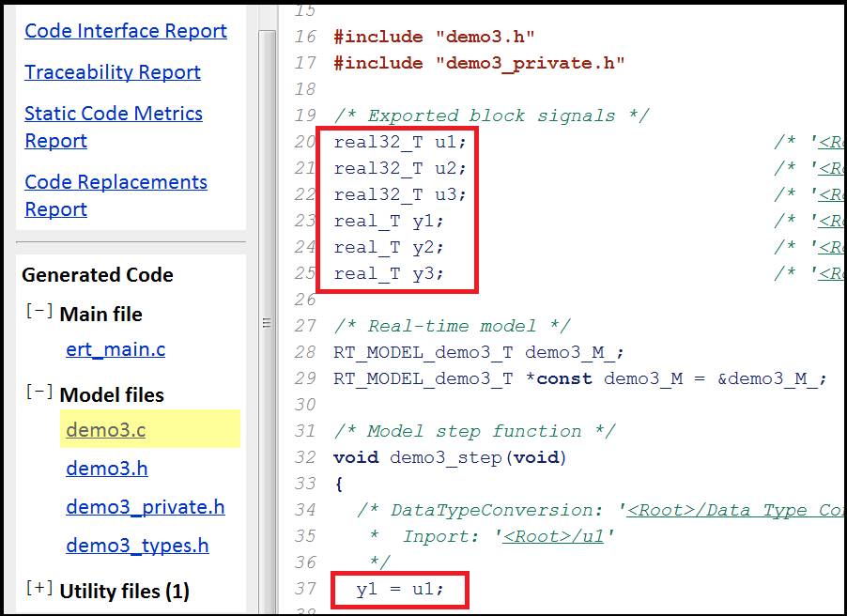Click '#include "demo3_private.h"' line

pyautogui.click(x=479, y=63)
